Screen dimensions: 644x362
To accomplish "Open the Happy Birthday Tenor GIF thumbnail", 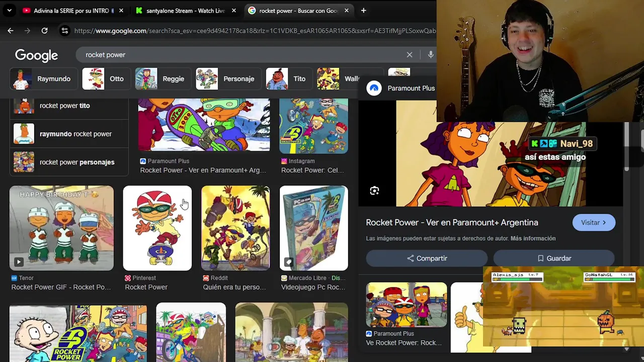I will 61,228.
